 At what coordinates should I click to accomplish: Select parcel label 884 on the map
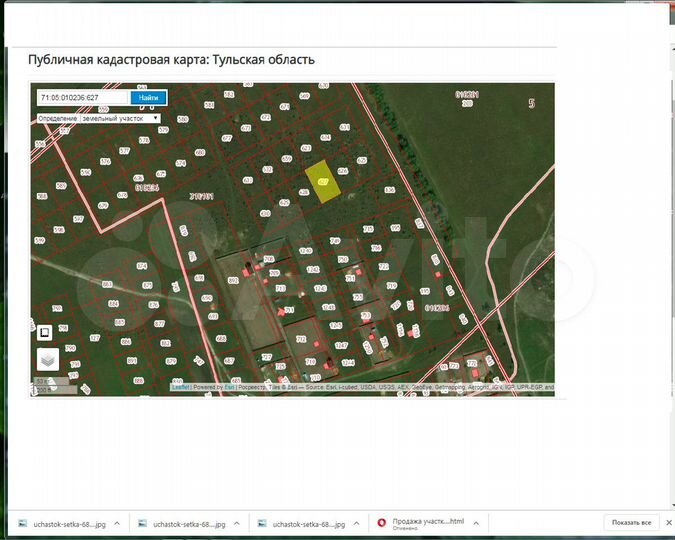113,304
